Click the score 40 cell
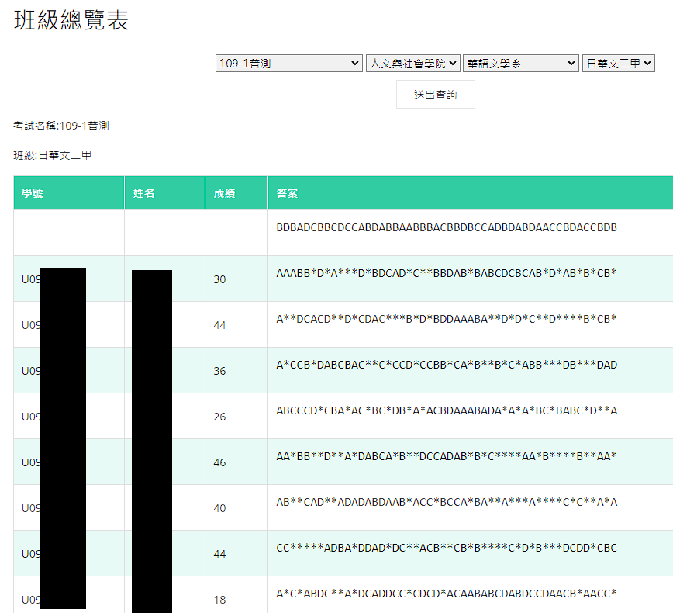Image resolution: width=673 pixels, height=616 pixels. [219, 508]
